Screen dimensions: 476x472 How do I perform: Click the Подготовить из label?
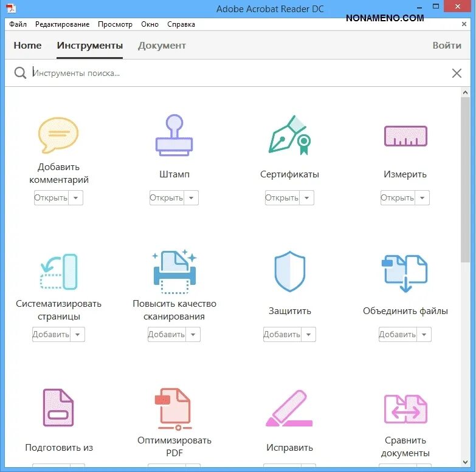pos(59,448)
